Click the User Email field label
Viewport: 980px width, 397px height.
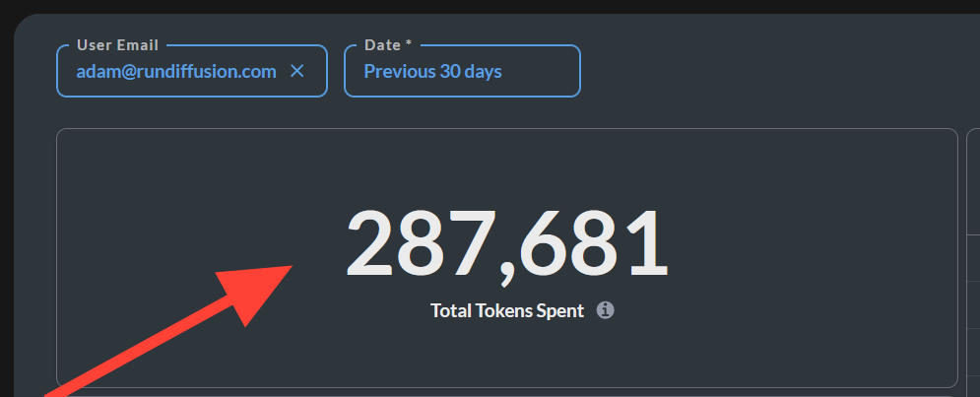(x=117, y=45)
